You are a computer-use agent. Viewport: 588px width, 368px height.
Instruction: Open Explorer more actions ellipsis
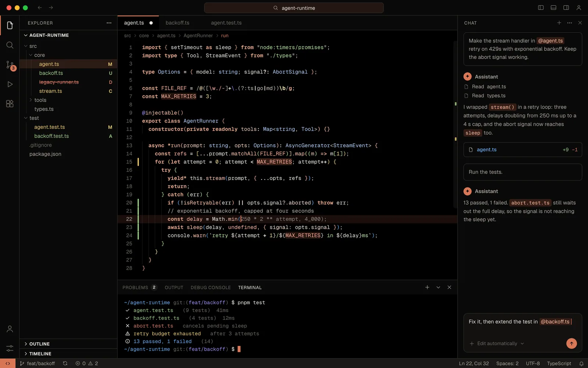click(x=109, y=23)
